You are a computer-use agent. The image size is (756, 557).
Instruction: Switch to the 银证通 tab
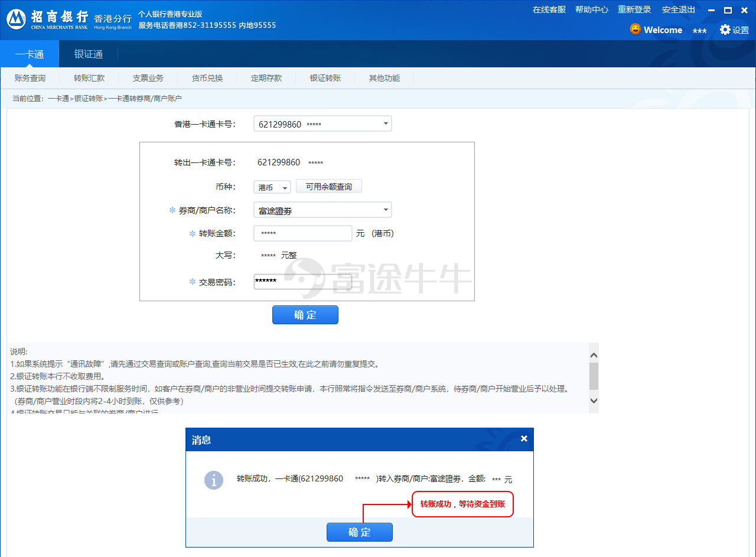click(x=89, y=54)
